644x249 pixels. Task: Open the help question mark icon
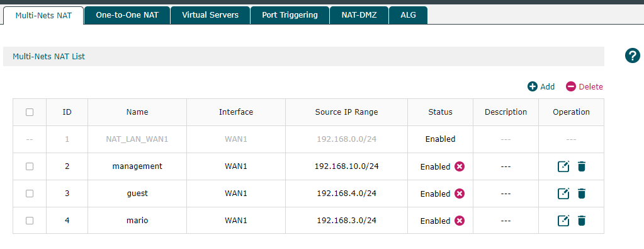pyautogui.click(x=633, y=55)
